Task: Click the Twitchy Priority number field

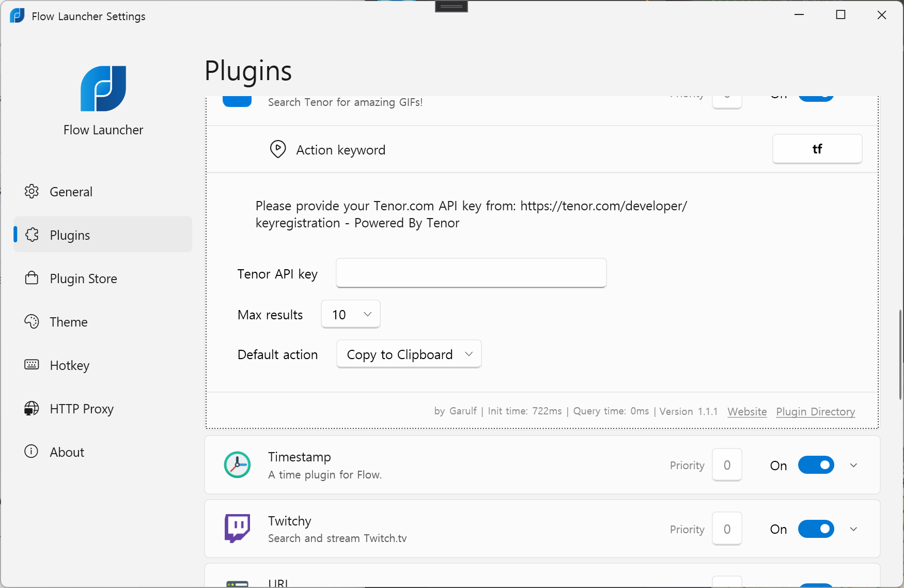Action: click(x=727, y=529)
